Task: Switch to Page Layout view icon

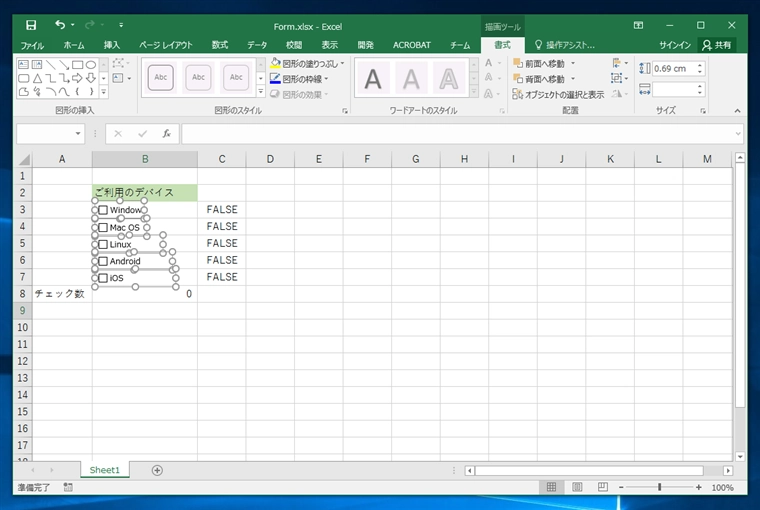Action: pos(577,487)
